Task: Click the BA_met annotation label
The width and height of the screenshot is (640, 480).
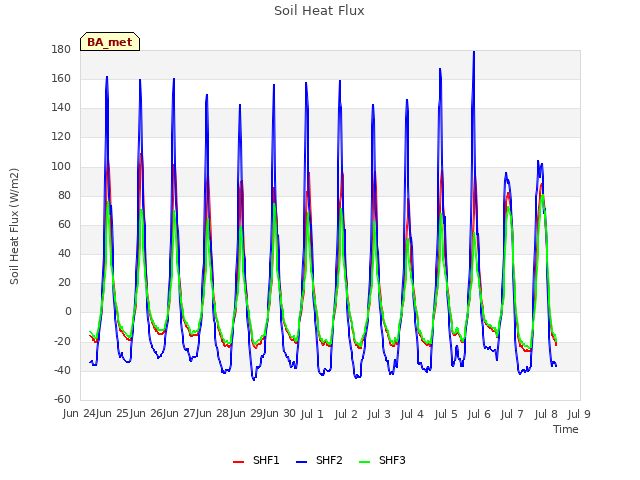Action: (110, 42)
